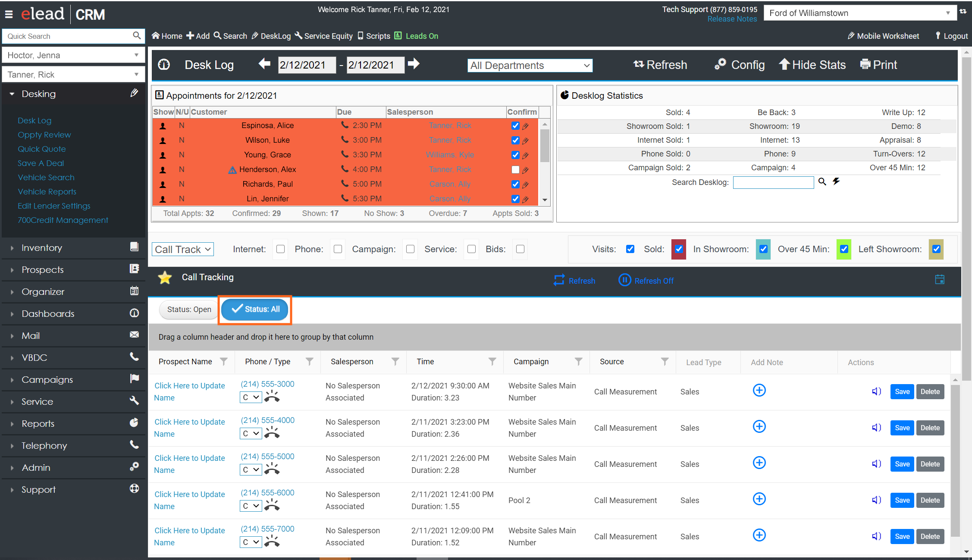Click the hang-up phone icon for (214) 555-5000
Viewport: 972px width, 560px height.
coord(272,468)
